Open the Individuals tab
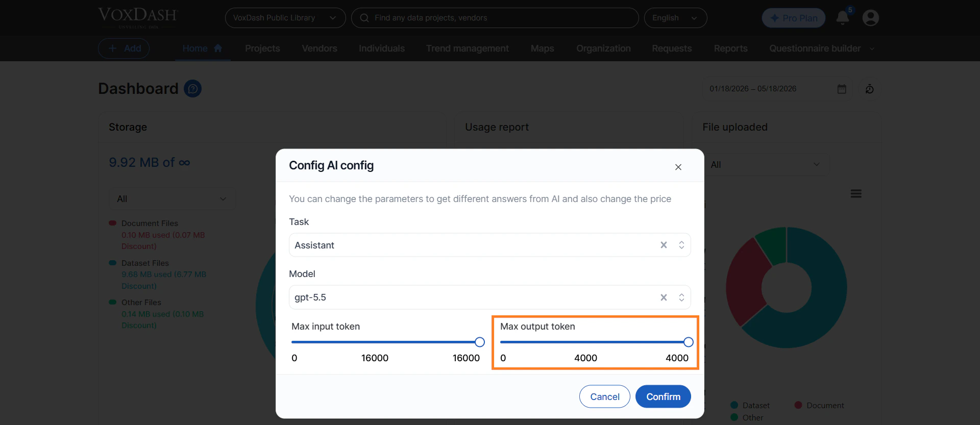 382,48
